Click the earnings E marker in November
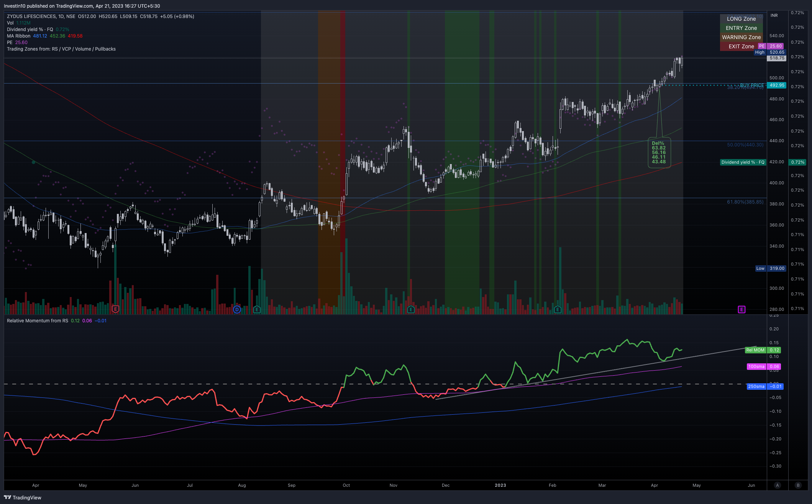The height and width of the screenshot is (504, 812). [x=411, y=309]
